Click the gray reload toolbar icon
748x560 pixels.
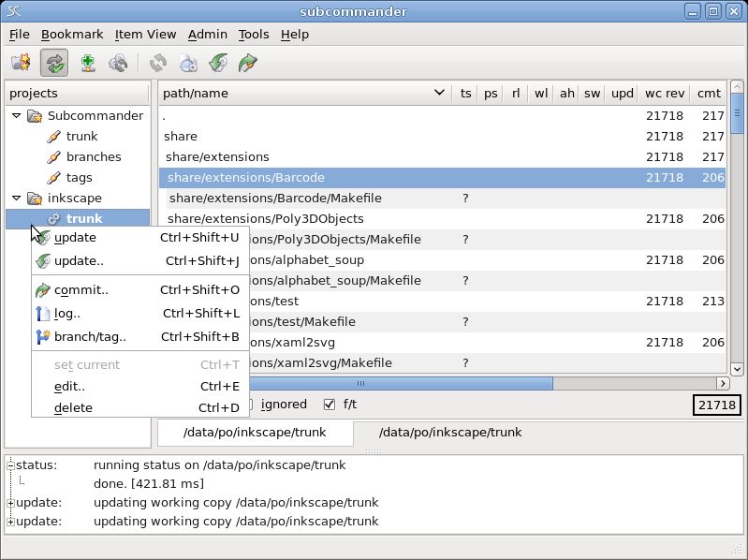click(158, 63)
